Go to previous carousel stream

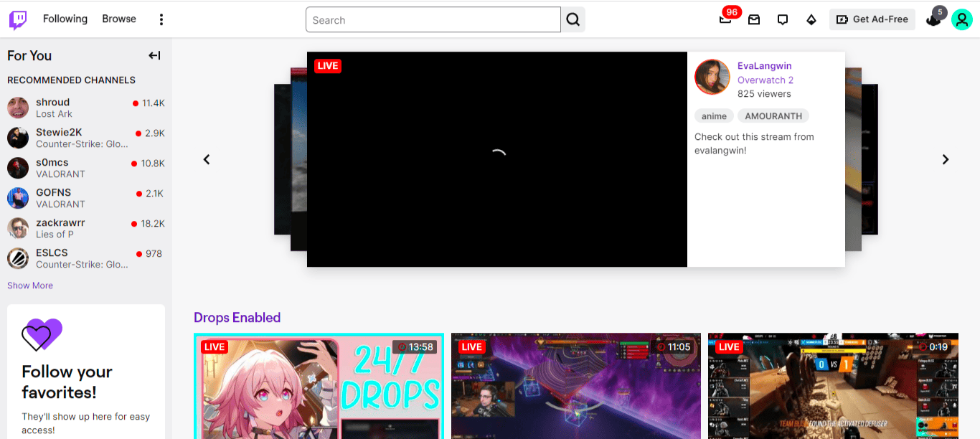pos(207,159)
